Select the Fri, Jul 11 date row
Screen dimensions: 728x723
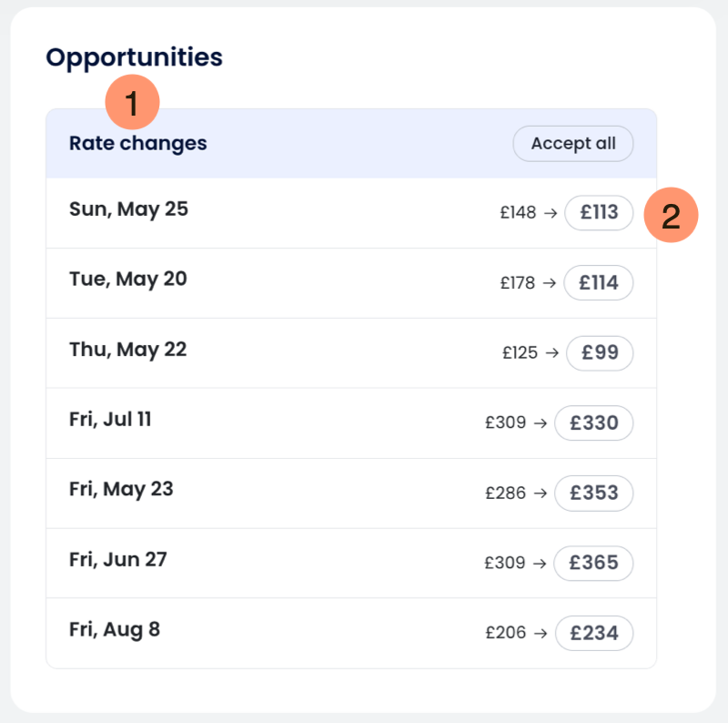[110, 420]
